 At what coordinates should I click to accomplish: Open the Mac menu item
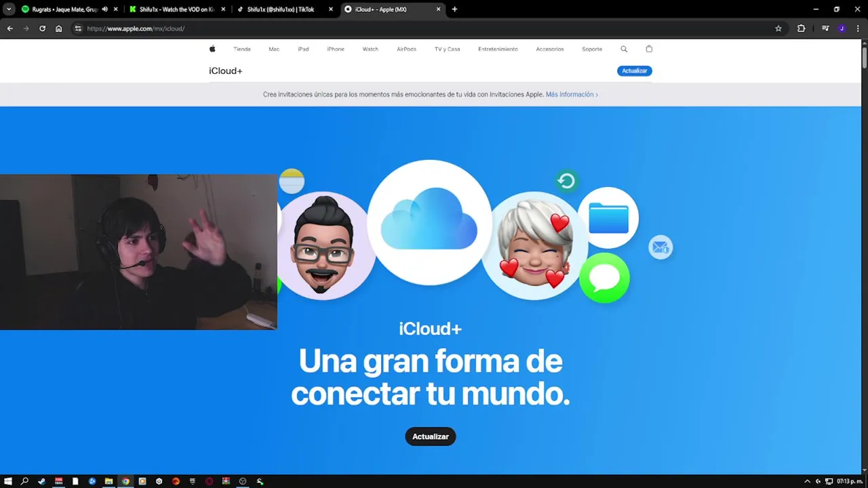coord(274,49)
